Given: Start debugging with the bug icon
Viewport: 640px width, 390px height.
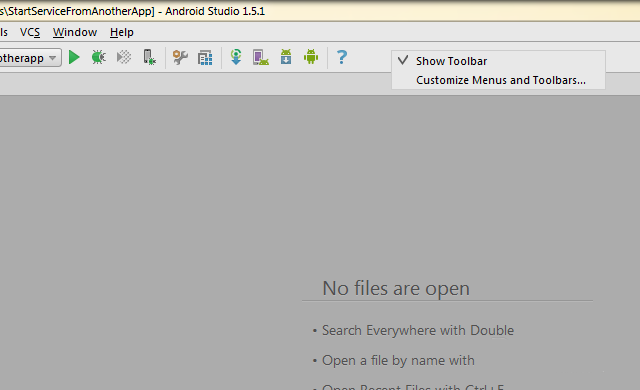Looking at the screenshot, I should (99, 57).
